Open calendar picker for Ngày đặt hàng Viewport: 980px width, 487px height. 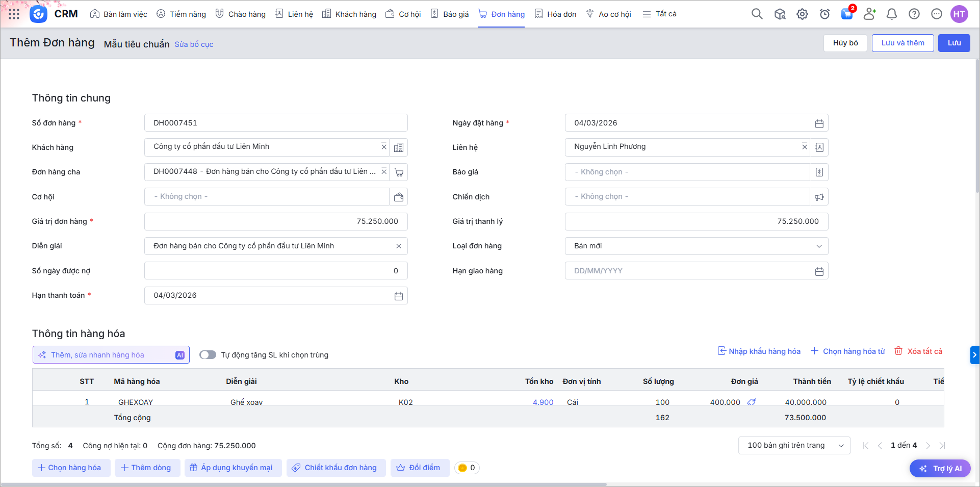coord(819,123)
